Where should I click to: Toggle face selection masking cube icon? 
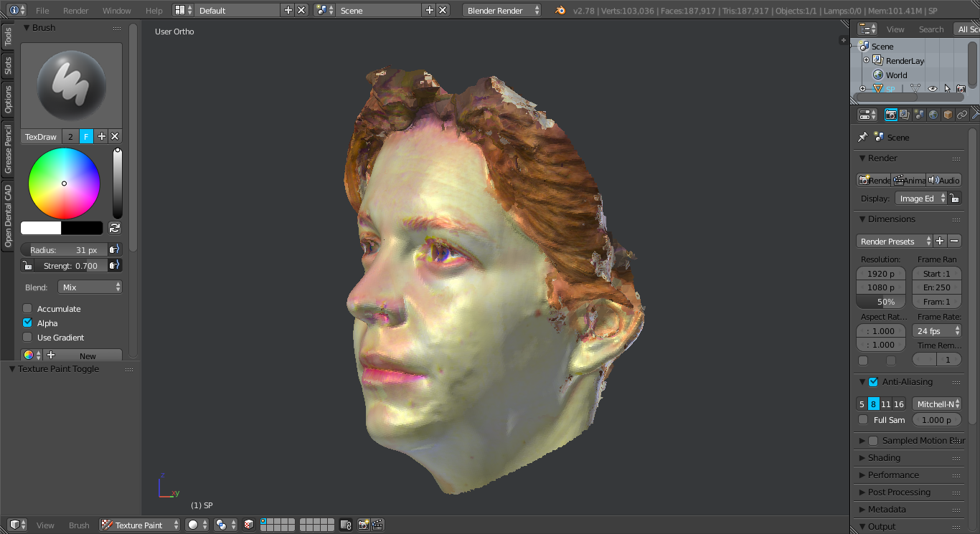click(x=249, y=525)
